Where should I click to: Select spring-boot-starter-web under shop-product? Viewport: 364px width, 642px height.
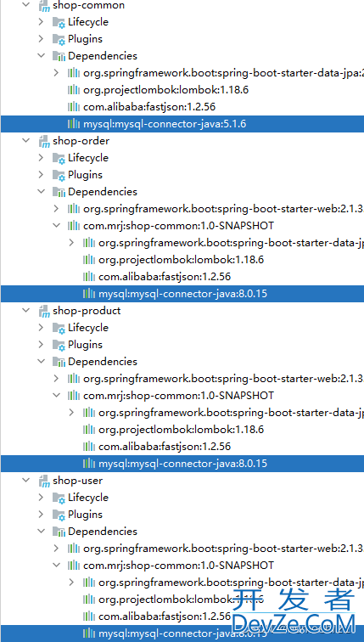pyautogui.click(x=223, y=379)
